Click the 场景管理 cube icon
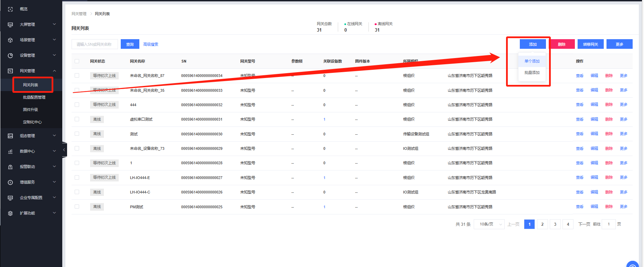The height and width of the screenshot is (267, 644). click(x=10, y=40)
